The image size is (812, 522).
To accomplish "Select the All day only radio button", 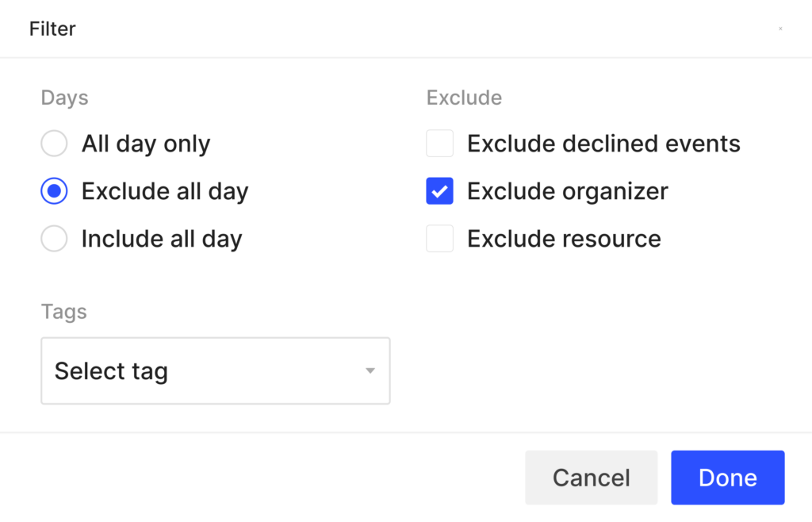I will [54, 144].
